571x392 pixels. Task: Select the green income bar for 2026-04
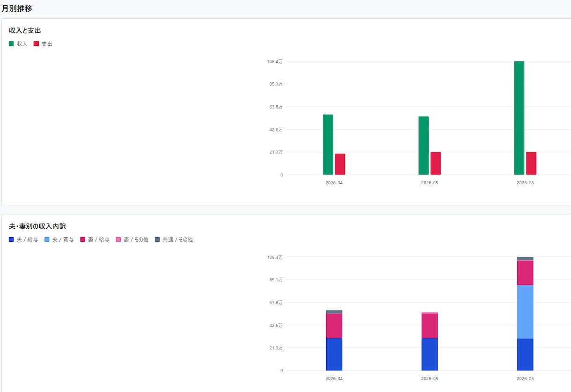pyautogui.click(x=328, y=145)
